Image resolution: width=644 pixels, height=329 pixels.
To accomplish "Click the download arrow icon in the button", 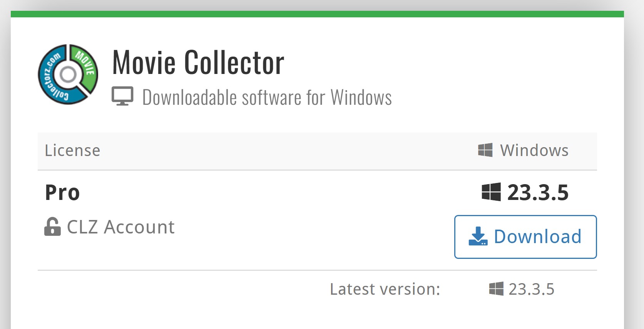I will (478, 236).
